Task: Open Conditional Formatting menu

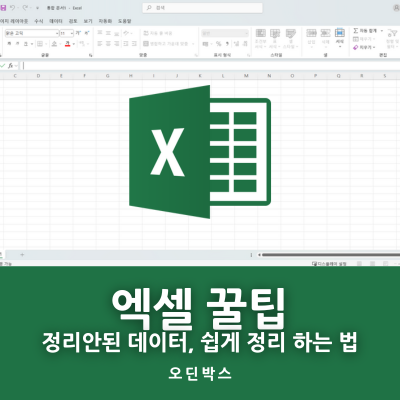Action: (260, 38)
